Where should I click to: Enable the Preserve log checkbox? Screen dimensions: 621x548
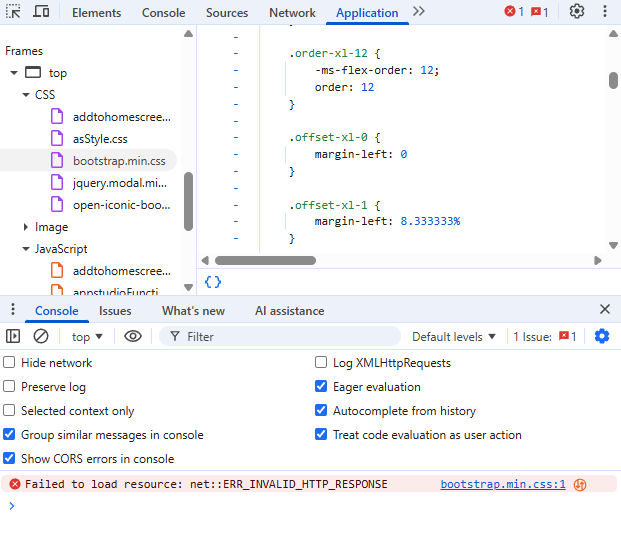(10, 387)
